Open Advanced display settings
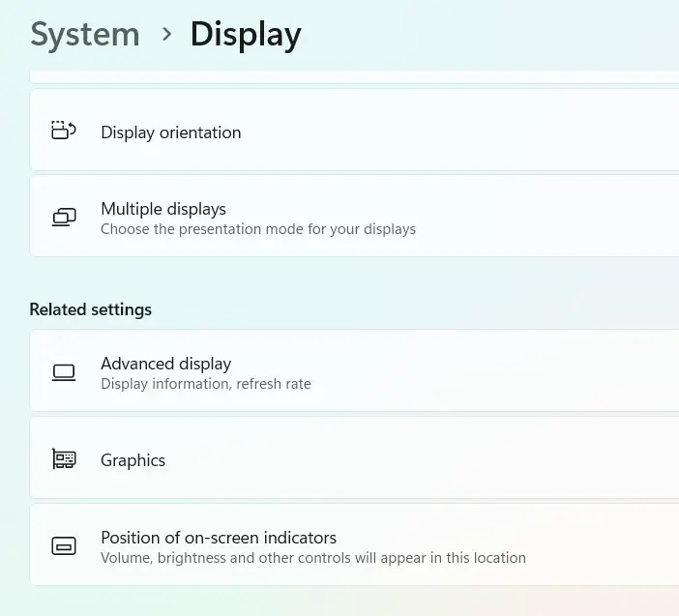This screenshot has height=616, width=679. [x=166, y=364]
